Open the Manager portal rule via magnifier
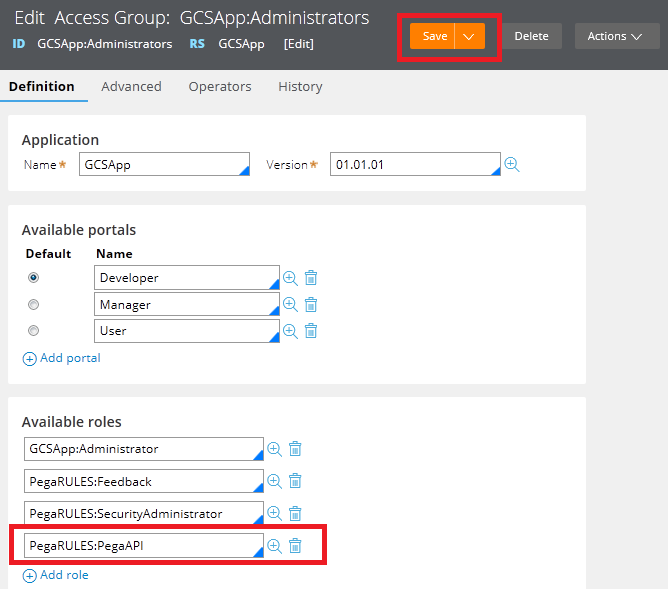 (x=290, y=305)
